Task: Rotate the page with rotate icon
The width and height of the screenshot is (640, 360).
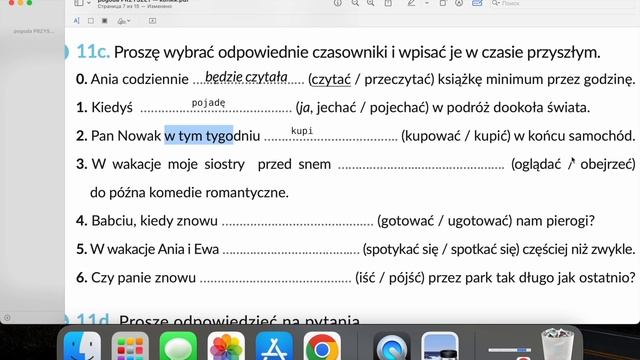Action: pos(443,3)
